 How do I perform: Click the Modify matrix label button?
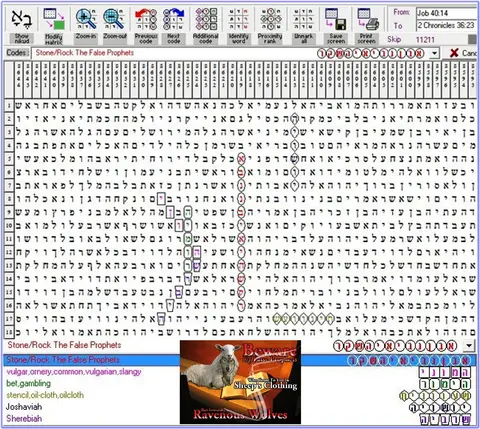(53, 39)
